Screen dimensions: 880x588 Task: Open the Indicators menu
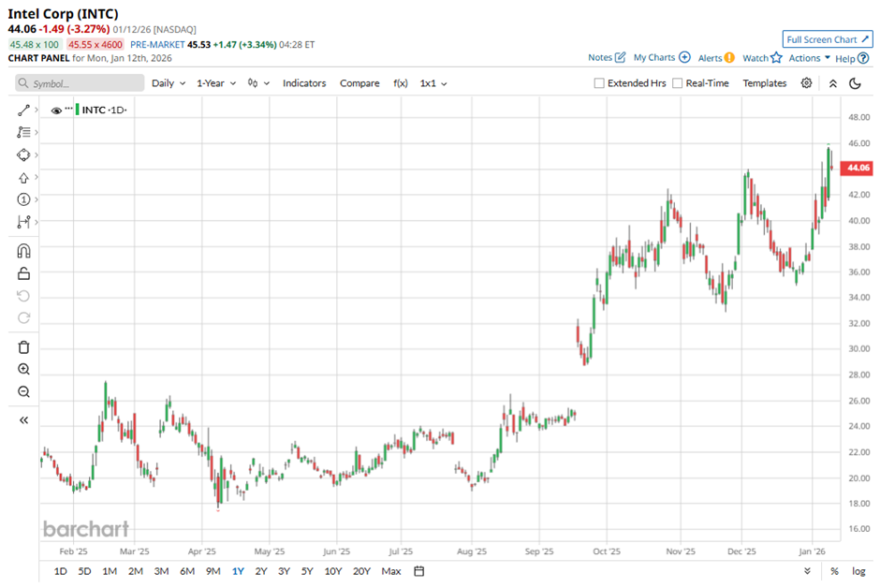(x=304, y=83)
